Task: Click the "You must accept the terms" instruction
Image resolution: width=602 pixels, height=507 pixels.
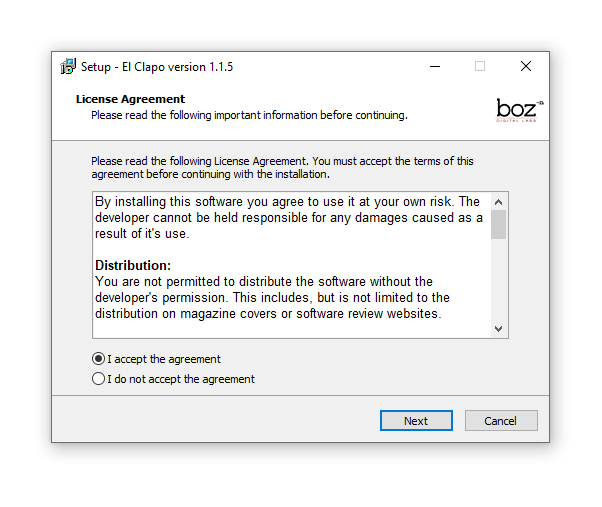Action: click(393, 161)
